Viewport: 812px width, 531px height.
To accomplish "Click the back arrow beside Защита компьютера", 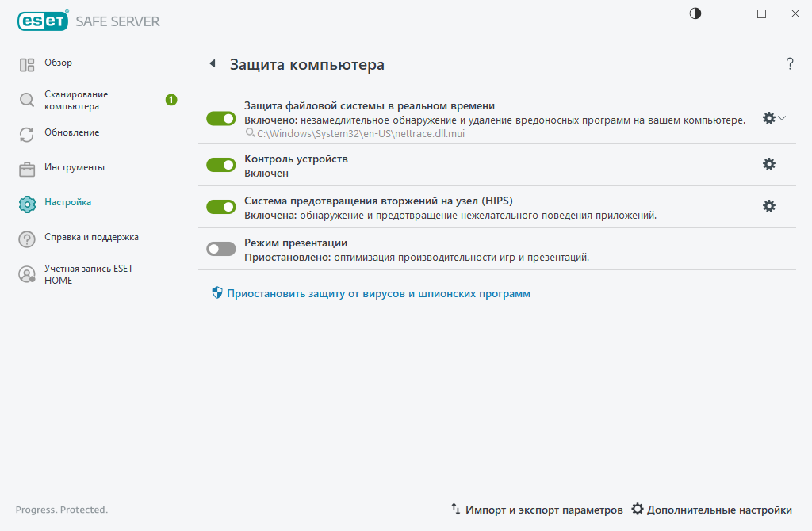I will click(x=212, y=64).
